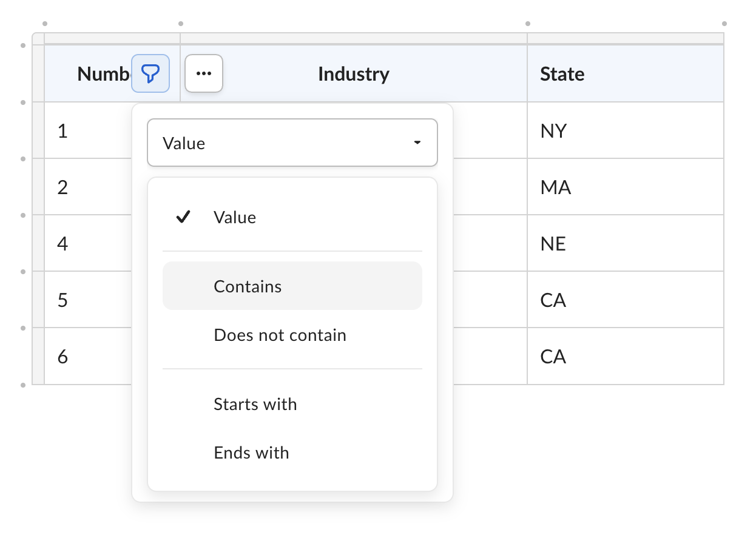756x535 pixels.
Task: Click the State column header
Action: pos(562,73)
